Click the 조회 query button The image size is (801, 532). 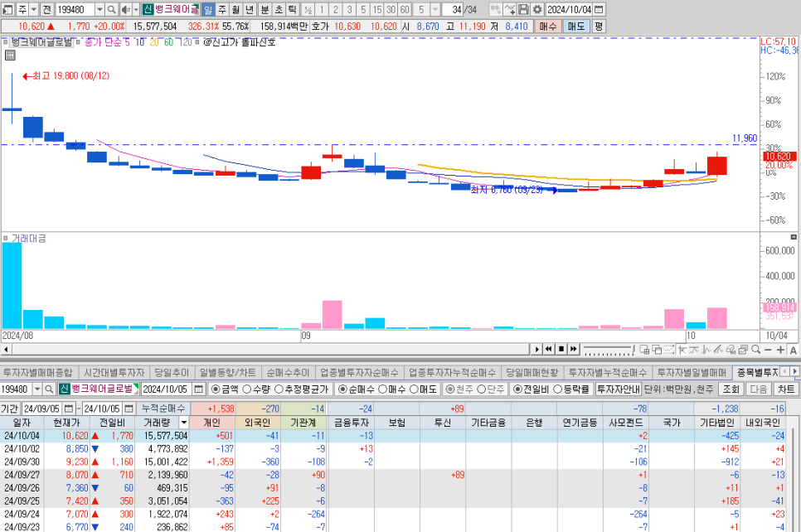(731, 389)
